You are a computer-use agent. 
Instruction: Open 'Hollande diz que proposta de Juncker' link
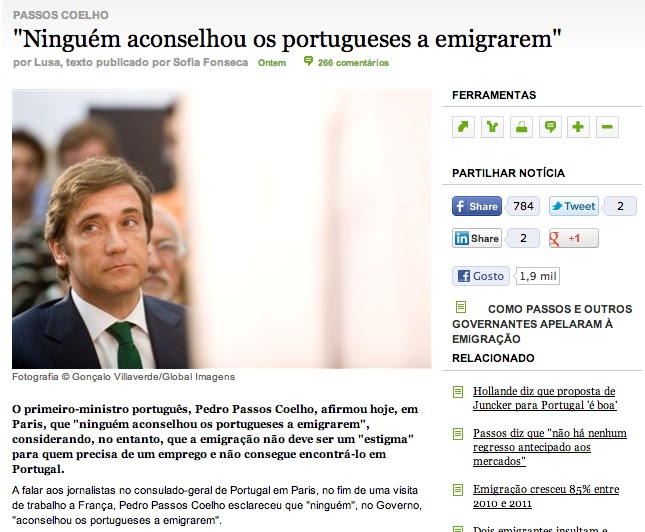[545, 398]
